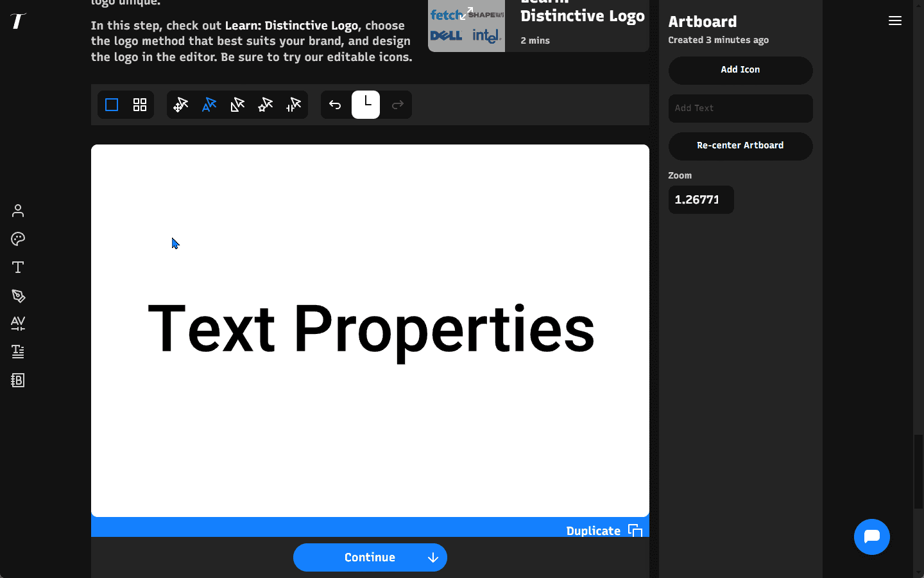This screenshot has height=578, width=924.
Task: Open the letter spacing sidebar panel
Action: click(17, 324)
